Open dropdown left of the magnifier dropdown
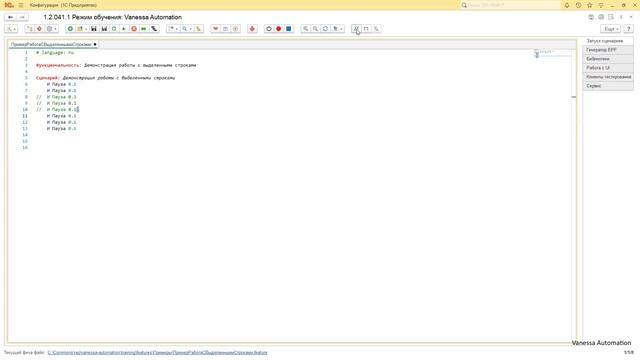The height and width of the screenshot is (360, 640). point(173,29)
